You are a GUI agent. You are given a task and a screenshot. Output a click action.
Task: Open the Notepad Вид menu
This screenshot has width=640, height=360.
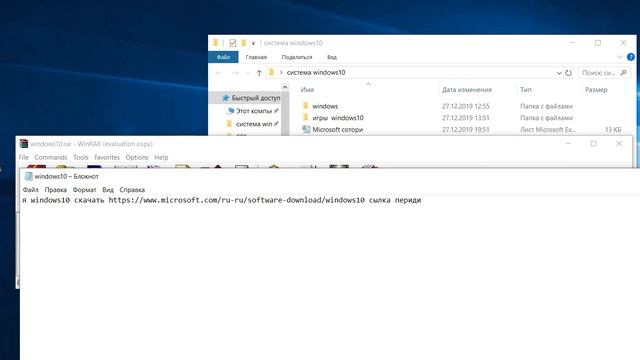[108, 190]
